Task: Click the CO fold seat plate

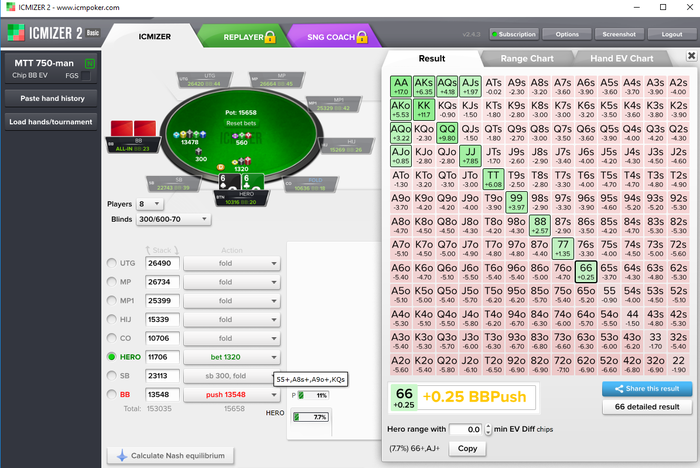Action: pyautogui.click(x=310, y=184)
